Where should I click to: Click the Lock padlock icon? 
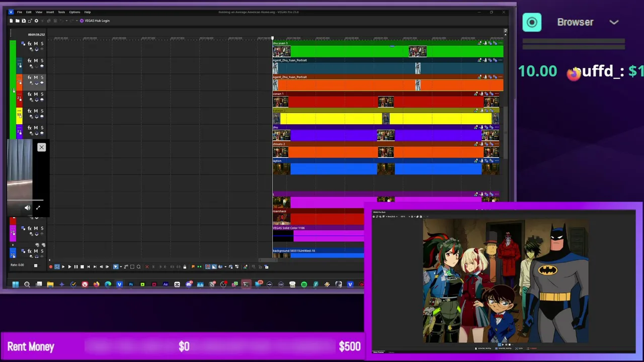(x=185, y=266)
